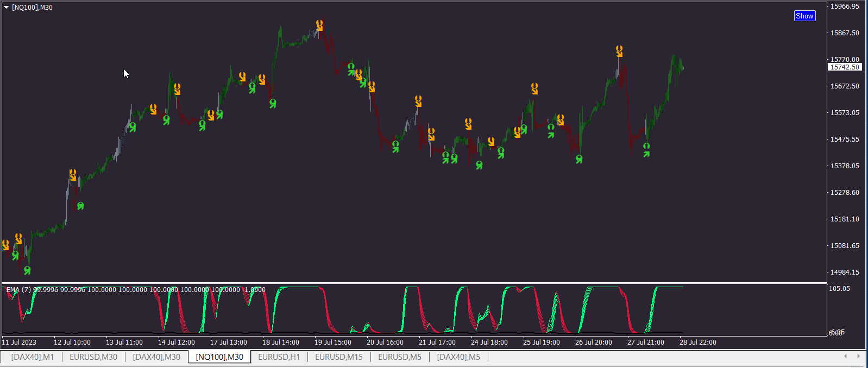Click the green buy arrow before the 18 Jul 14:00 rally
The image size is (868, 368).
coord(273,103)
